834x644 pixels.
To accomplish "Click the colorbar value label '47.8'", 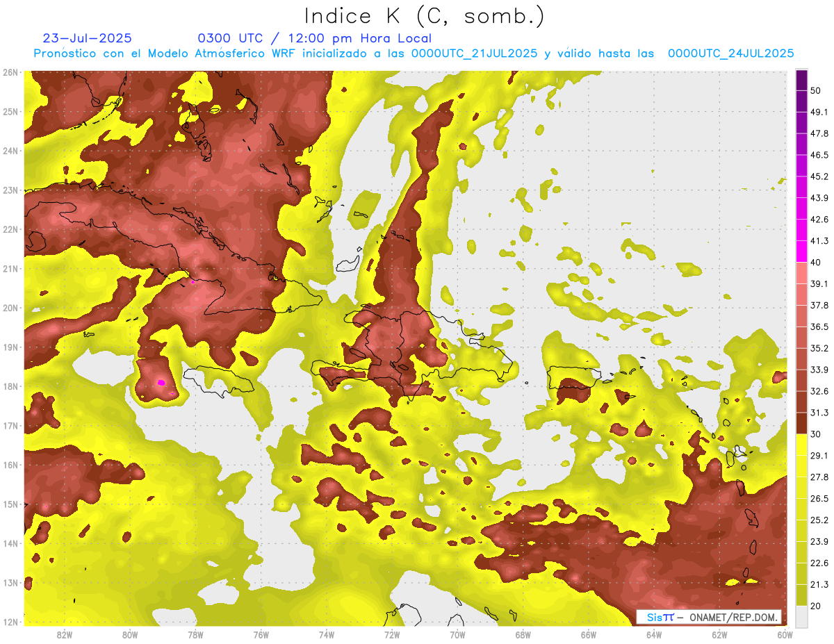I will pos(819,133).
